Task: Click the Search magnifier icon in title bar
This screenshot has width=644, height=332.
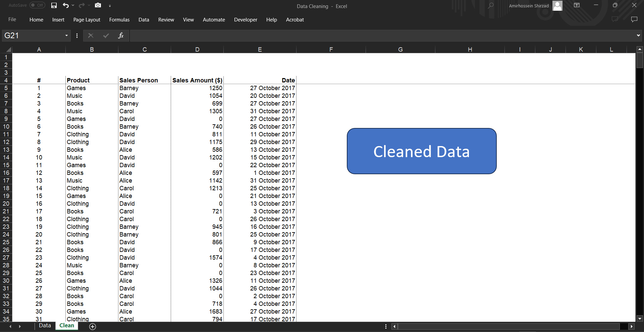Action: tap(491, 5)
